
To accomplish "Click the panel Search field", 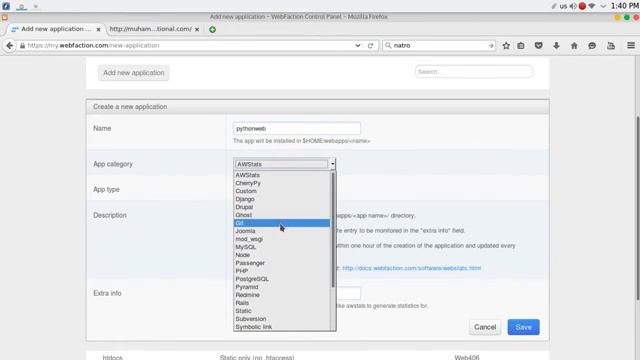I will click(473, 72).
